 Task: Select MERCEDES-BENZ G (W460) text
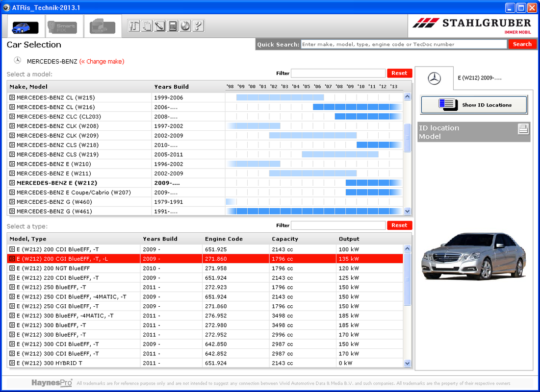tap(54, 202)
